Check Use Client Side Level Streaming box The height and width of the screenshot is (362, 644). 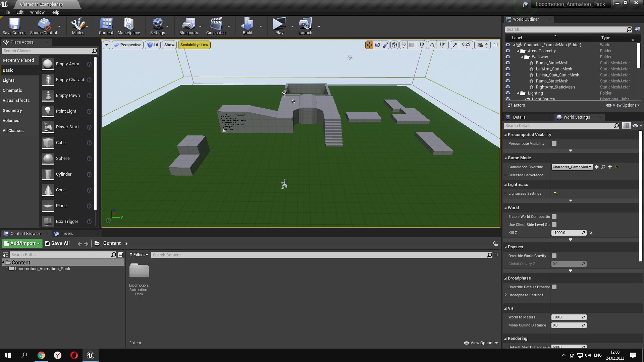point(554,225)
